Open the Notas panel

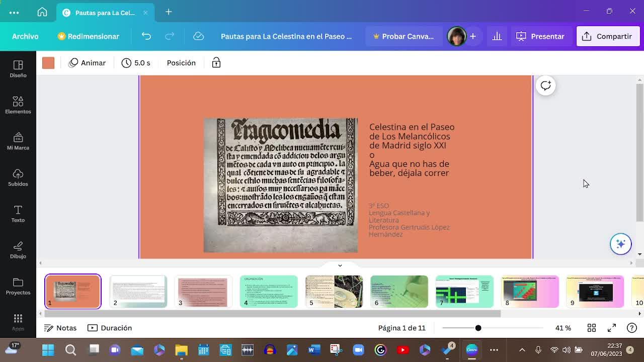[60, 328]
